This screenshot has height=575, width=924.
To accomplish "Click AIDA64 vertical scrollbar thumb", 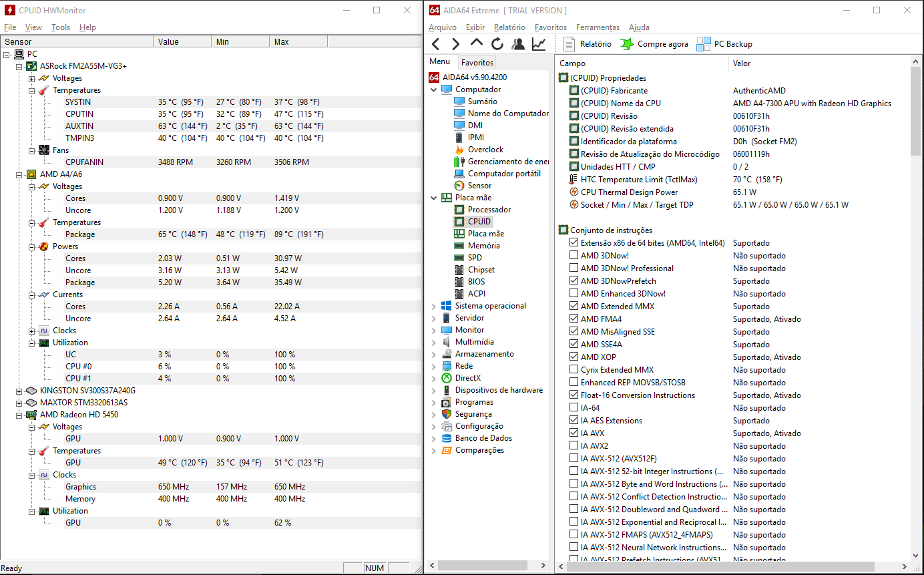I will pos(916,112).
